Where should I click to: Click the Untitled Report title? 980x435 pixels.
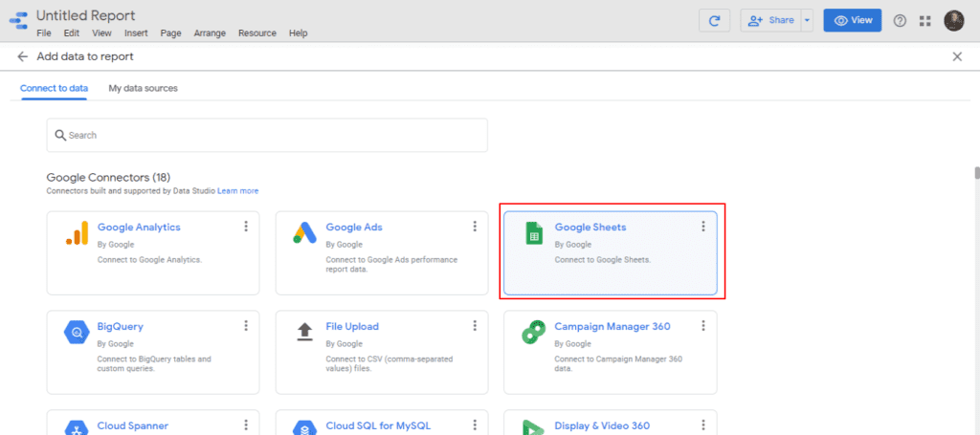[85, 15]
